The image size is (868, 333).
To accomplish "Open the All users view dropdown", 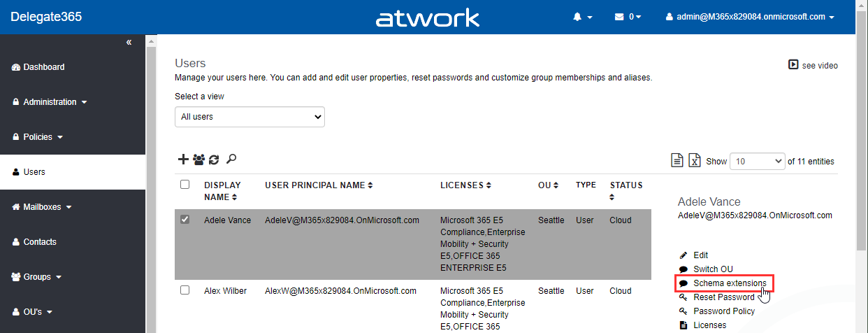I will pyautogui.click(x=249, y=117).
